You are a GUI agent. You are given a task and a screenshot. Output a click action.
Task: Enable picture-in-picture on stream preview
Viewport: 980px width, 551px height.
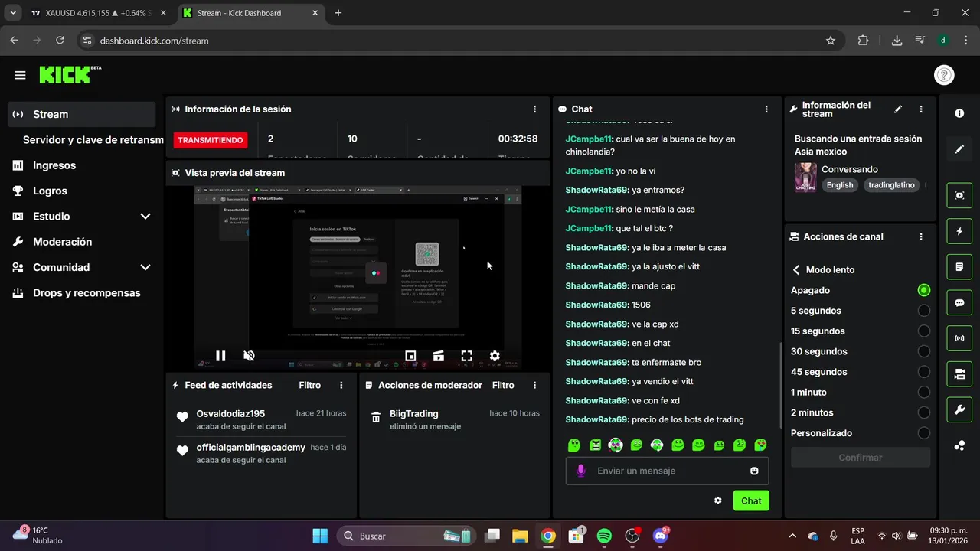(410, 356)
